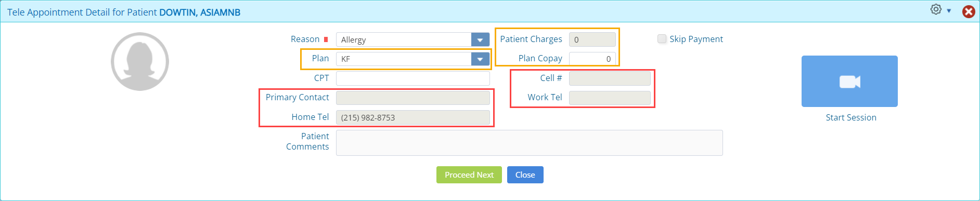This screenshot has width=980, height=201.
Task: Click the Work Tel field
Action: [x=610, y=98]
